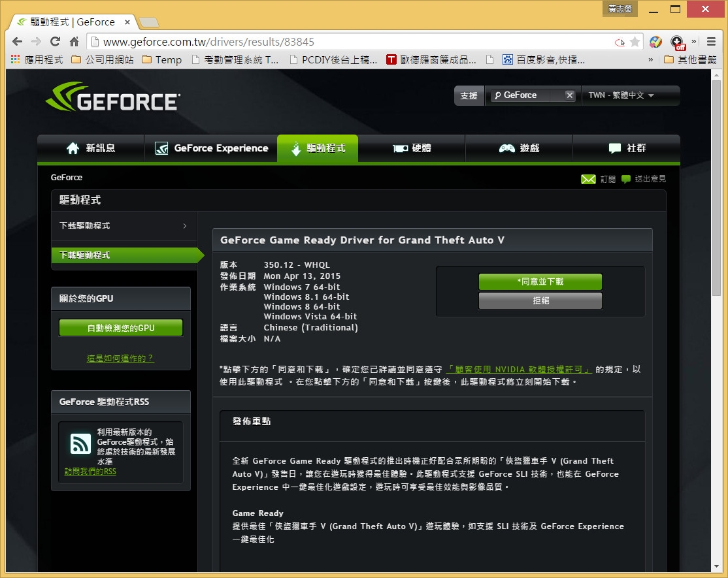Open the 社群 tab

tap(626, 148)
